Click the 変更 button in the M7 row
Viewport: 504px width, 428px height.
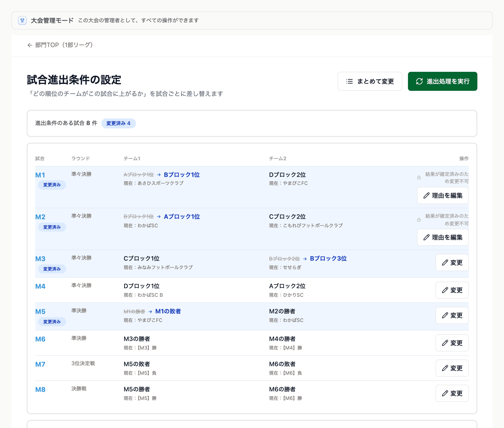pos(452,368)
